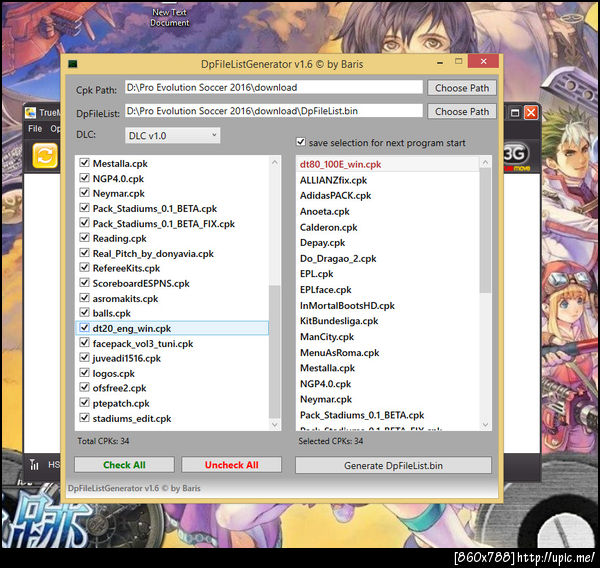
Task: Toggle ptepatch.cpk checkbox
Action: [x=84, y=402]
